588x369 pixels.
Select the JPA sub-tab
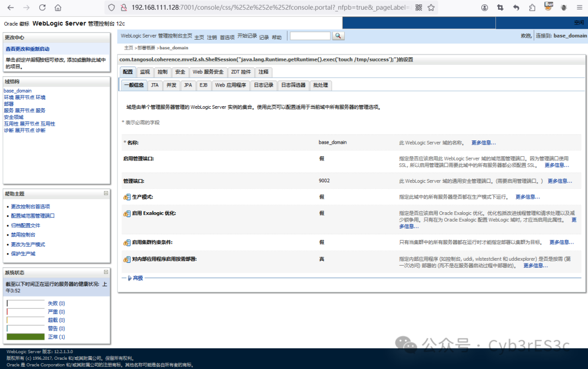[188, 85]
